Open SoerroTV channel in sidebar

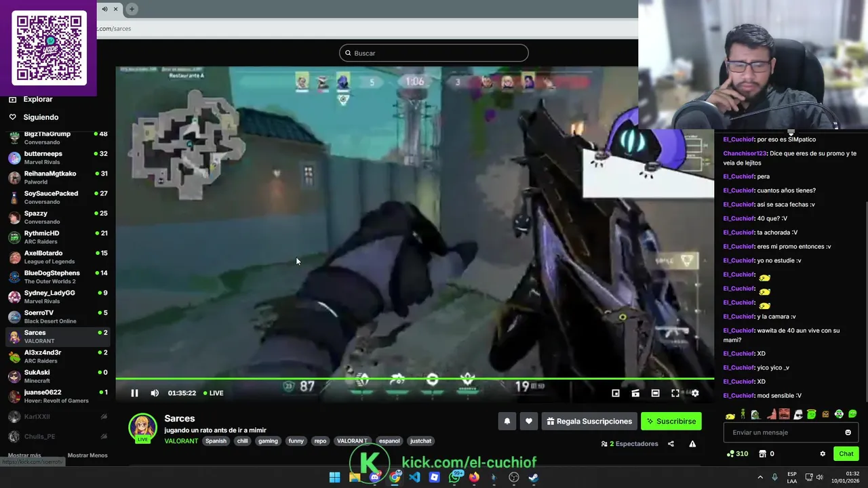coord(58,317)
